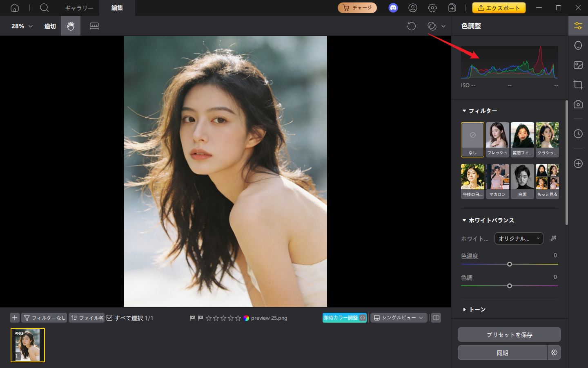Viewport: 588px width, 368px height.
Task: Open the portrait retouch panel in right sidebar
Action: [x=578, y=45]
